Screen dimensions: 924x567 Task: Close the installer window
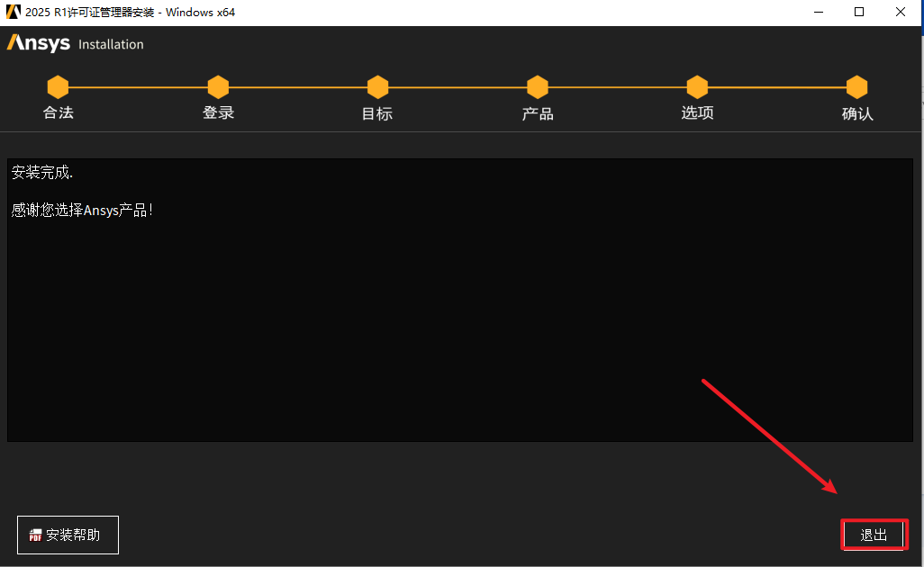click(x=901, y=12)
